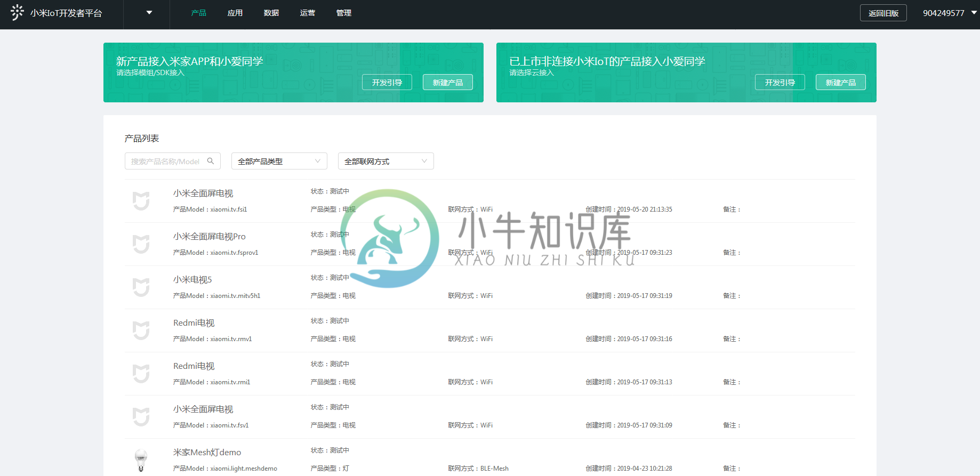The image size is (980, 476).
Task: Click the 返回旧版 button
Action: [883, 13]
